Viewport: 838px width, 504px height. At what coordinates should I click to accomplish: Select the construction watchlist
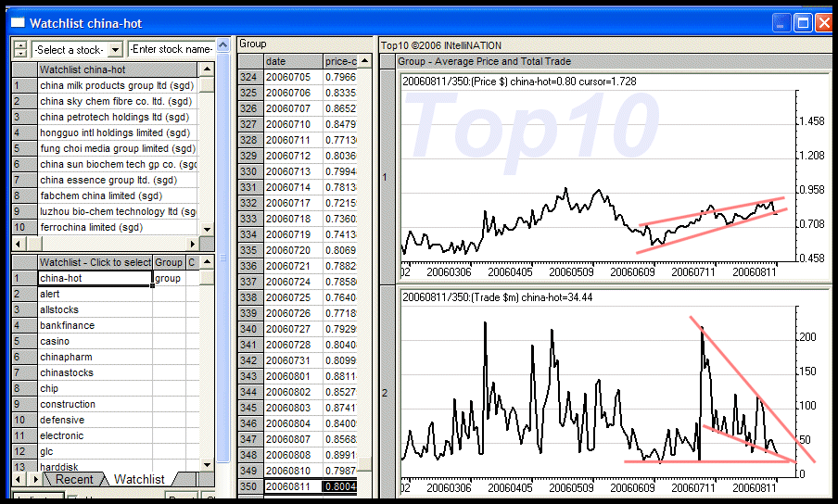coord(95,404)
